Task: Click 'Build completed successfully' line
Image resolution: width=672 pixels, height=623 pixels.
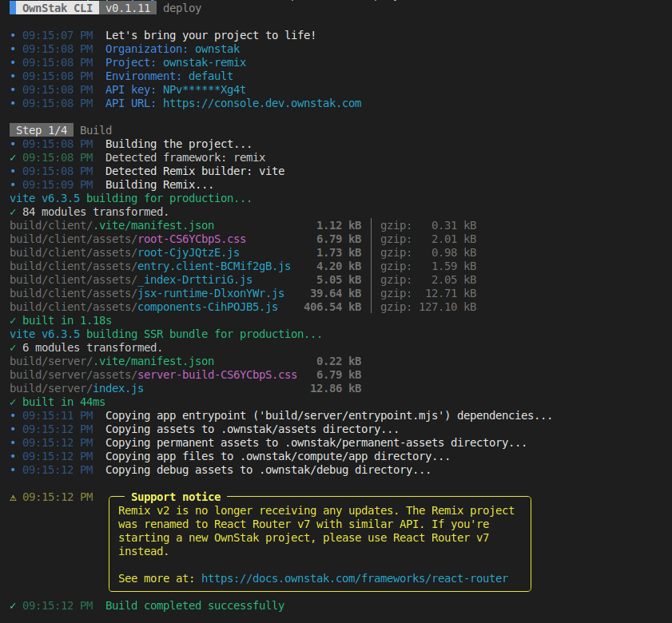Action: (195, 606)
